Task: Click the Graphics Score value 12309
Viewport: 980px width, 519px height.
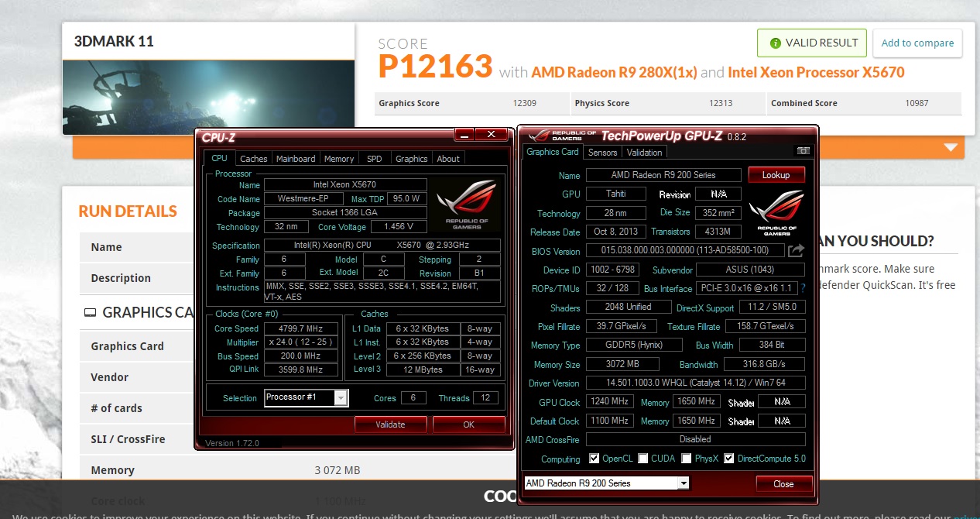Action: click(x=524, y=103)
